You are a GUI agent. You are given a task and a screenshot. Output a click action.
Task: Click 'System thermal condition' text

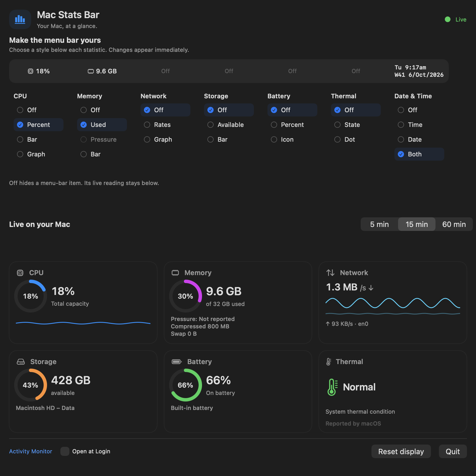360,412
